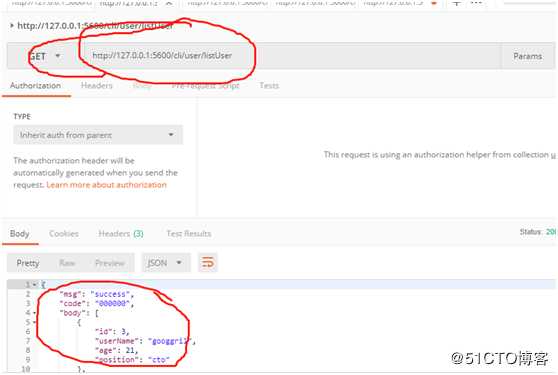Expand the request title disclosure arrow

click(x=12, y=26)
